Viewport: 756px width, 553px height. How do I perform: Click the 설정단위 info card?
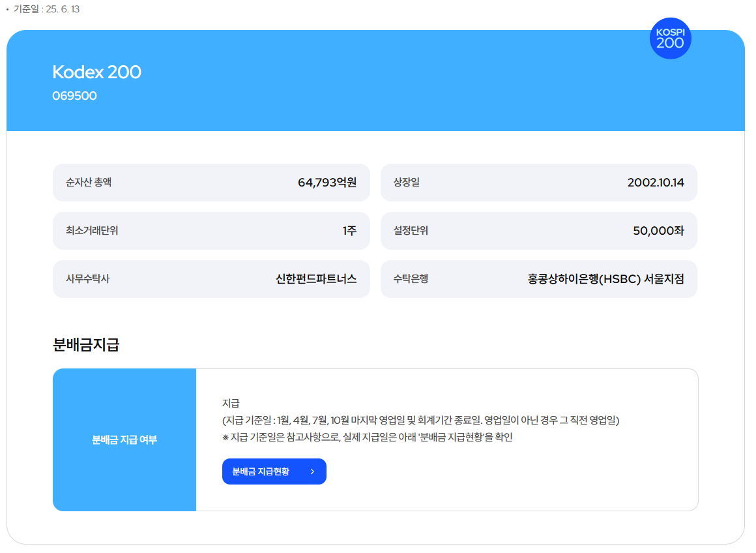point(539,231)
